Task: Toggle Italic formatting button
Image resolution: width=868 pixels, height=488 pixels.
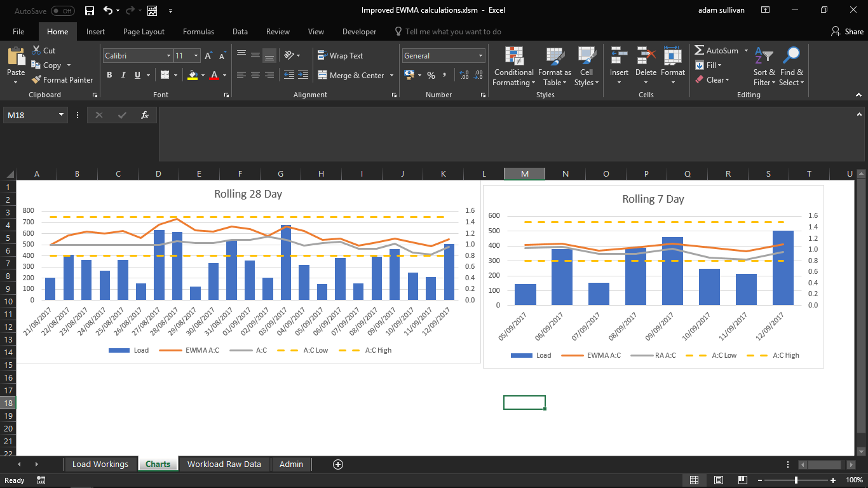Action: [123, 75]
